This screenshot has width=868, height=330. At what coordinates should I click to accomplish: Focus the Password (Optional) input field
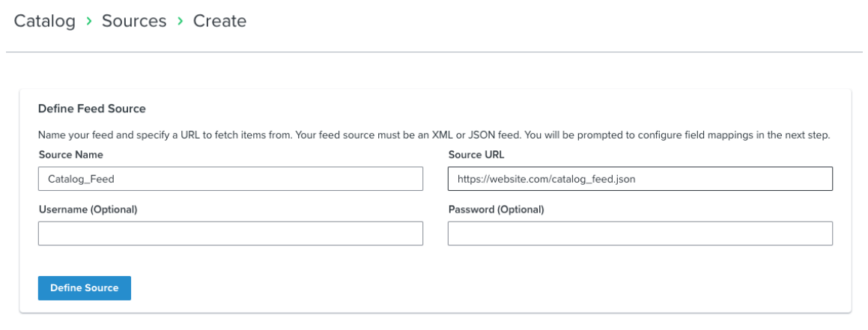(x=640, y=233)
